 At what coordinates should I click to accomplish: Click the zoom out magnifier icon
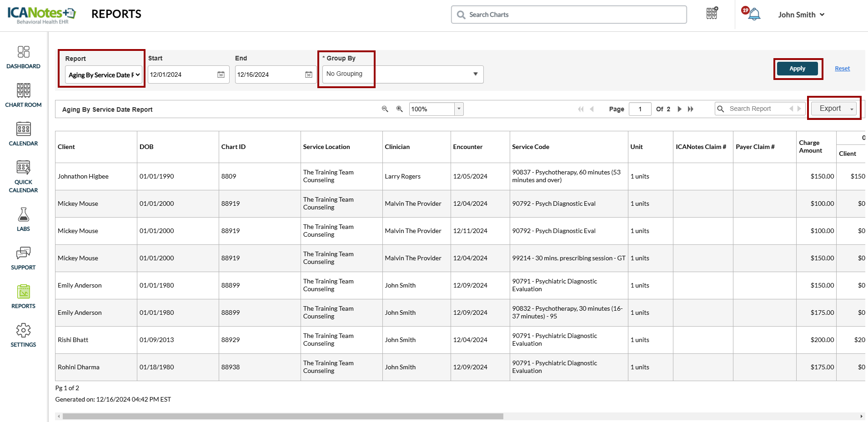coord(385,109)
